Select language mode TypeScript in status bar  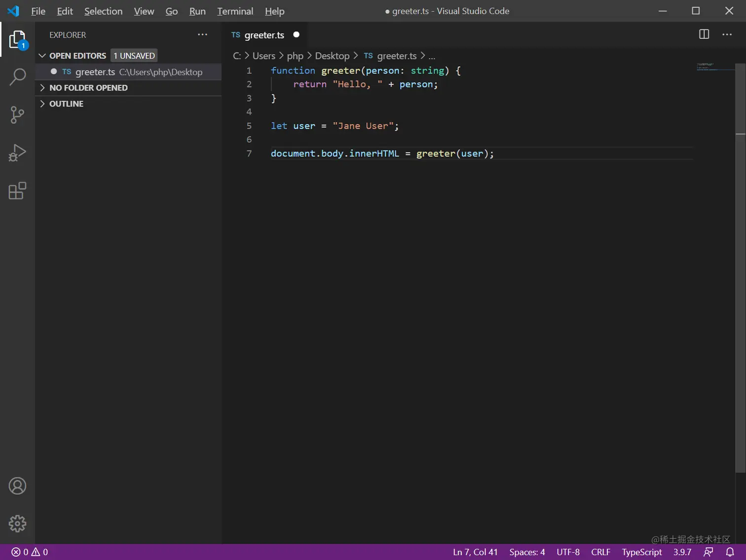tap(641, 552)
